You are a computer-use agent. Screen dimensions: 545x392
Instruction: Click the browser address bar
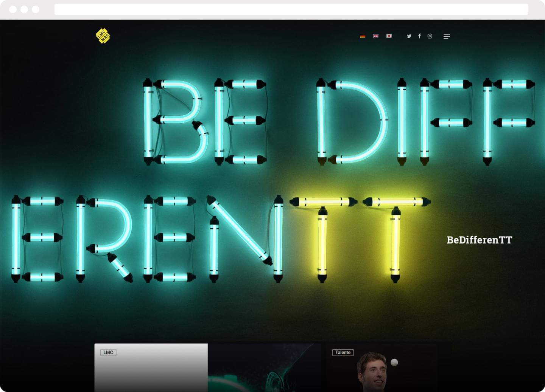[x=291, y=9]
